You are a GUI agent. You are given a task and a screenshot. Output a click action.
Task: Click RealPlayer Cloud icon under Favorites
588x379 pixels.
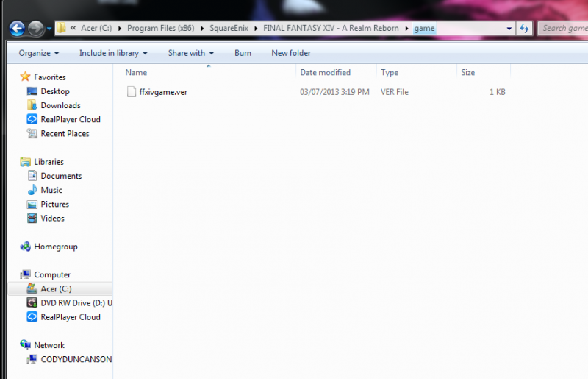point(32,119)
